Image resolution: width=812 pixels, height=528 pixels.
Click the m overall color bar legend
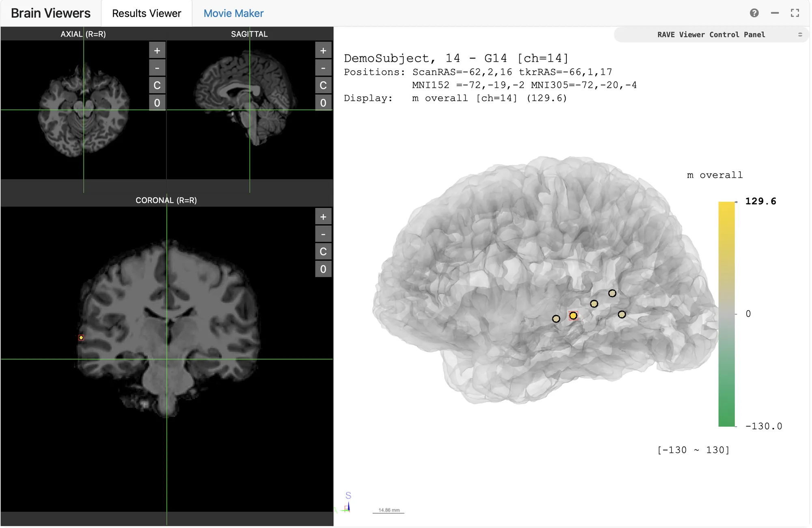click(x=727, y=314)
